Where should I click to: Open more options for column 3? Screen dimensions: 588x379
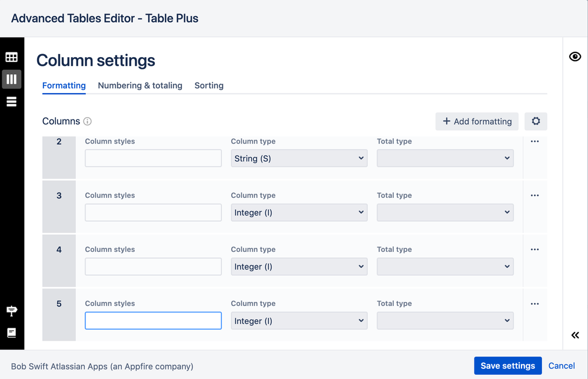(x=534, y=195)
